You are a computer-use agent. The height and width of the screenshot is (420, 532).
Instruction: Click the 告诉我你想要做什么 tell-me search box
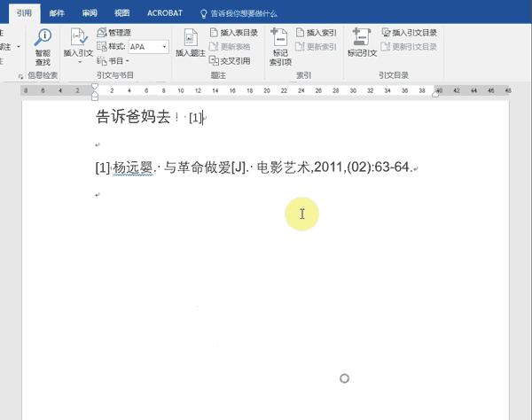tap(244, 13)
